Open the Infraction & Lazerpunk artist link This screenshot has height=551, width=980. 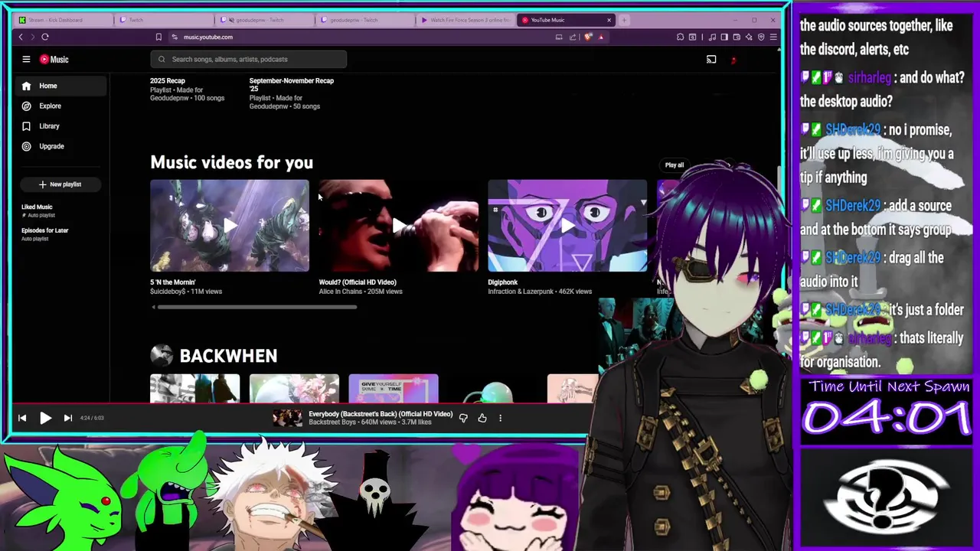pyautogui.click(x=521, y=292)
